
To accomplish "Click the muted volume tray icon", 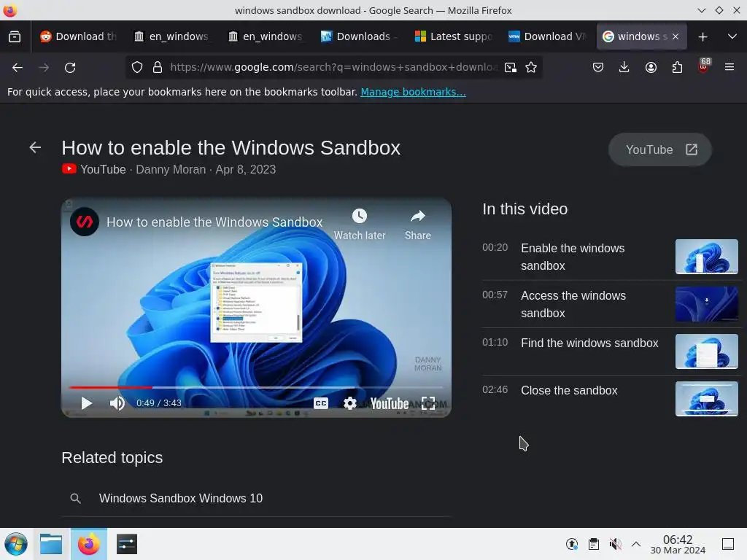I will click(615, 544).
